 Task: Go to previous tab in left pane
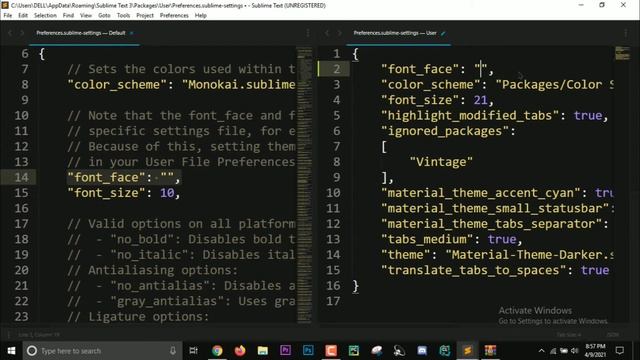coord(10,33)
